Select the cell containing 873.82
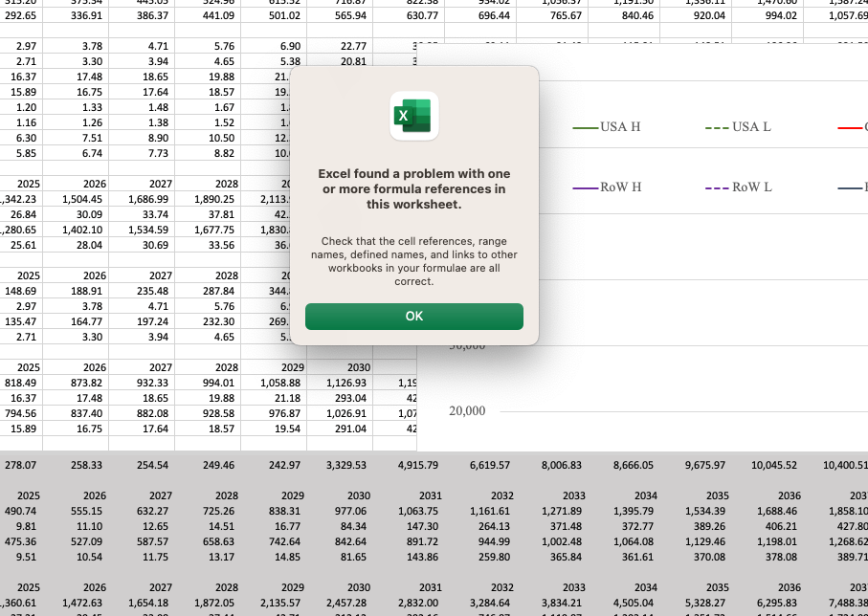The width and height of the screenshot is (868, 616). (76, 383)
